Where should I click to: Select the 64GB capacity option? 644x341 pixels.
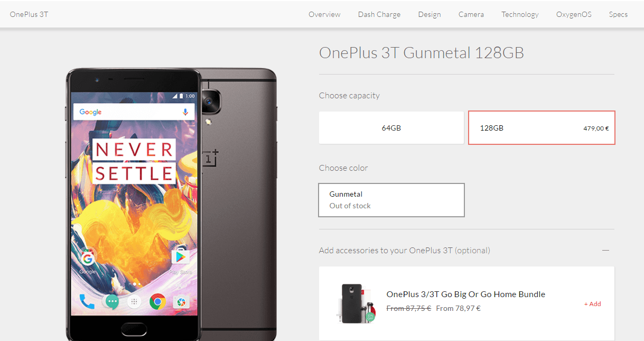coord(391,127)
